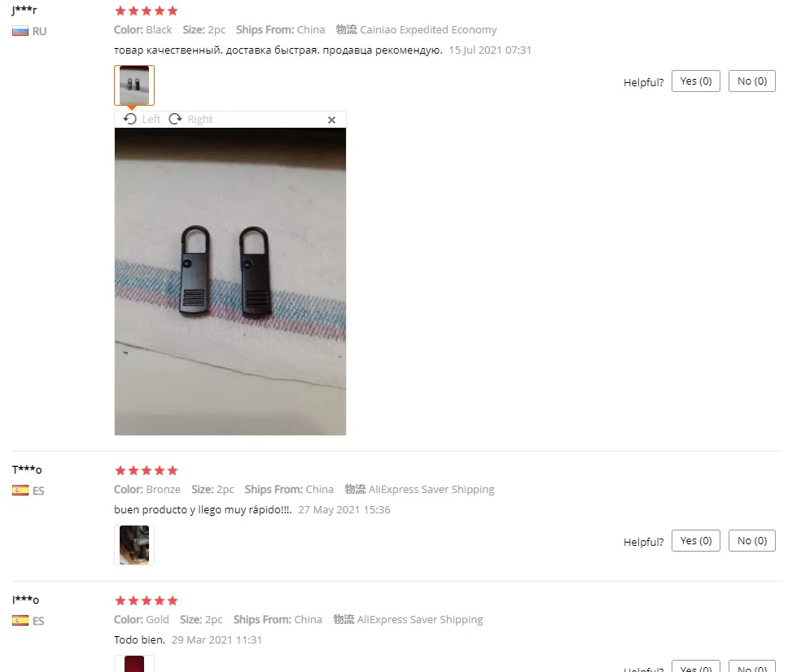Click the Spain flag beside I***o
This screenshot has height=672, width=788.
pos(20,620)
